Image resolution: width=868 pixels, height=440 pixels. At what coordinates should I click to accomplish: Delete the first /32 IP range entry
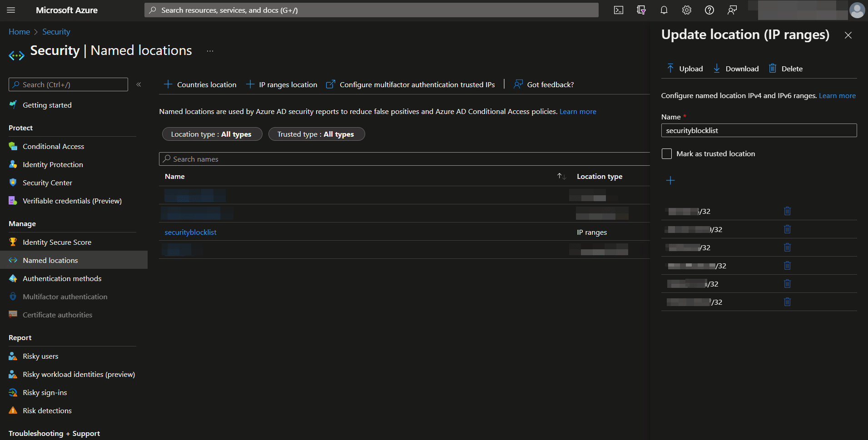click(x=787, y=211)
